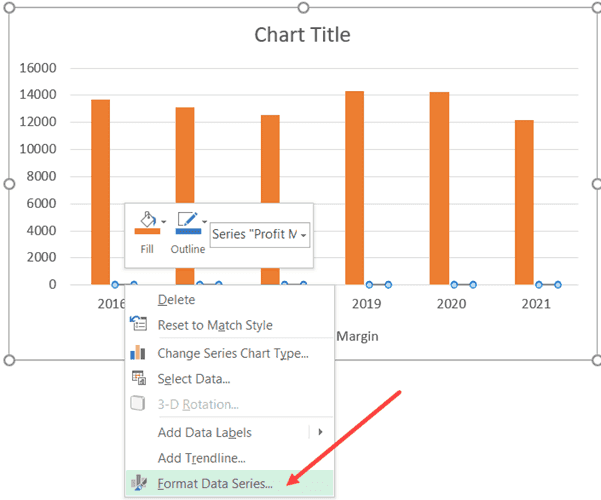Click the Change Series Chart Type icon

(139, 352)
